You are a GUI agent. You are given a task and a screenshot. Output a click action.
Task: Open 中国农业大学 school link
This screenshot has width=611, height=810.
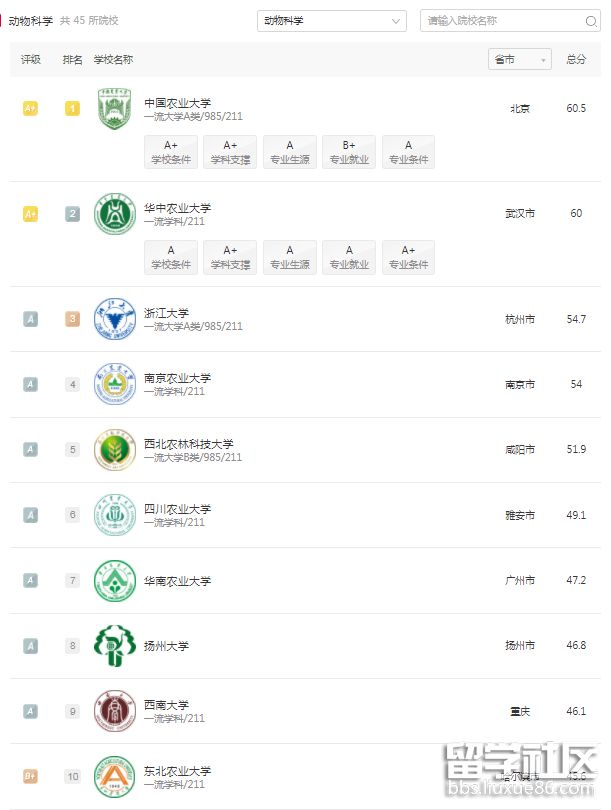click(178, 103)
